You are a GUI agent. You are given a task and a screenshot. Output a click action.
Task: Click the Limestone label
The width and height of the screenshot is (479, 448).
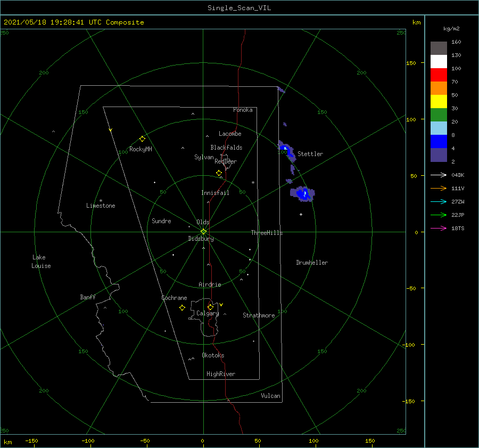101,206
